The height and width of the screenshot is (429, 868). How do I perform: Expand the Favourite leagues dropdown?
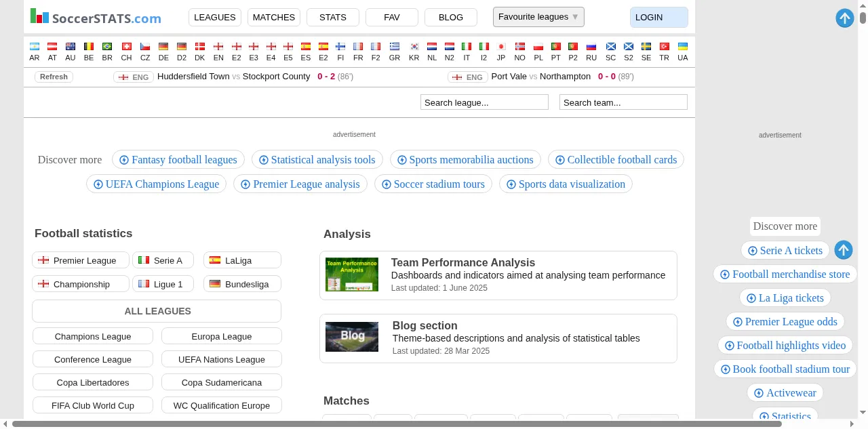[538, 17]
